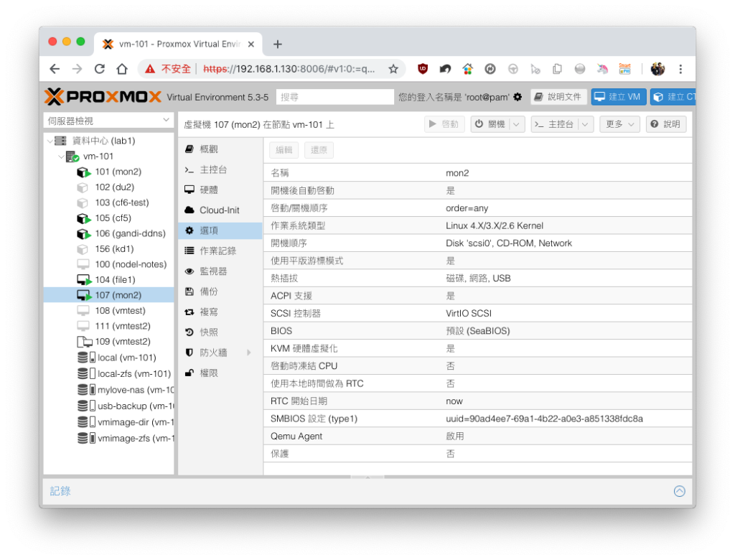The width and height of the screenshot is (735, 560).
Task: Select the BIOS option row
Action: [477, 331]
